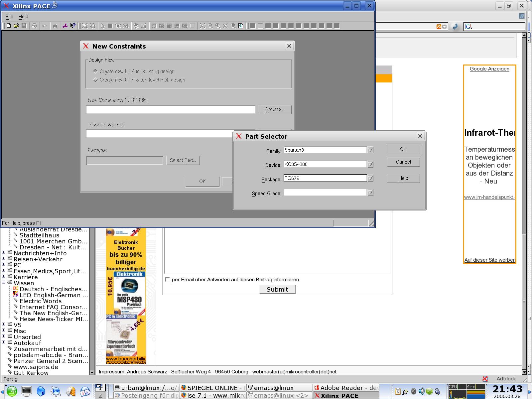Click Browse next to New Constraints file
532x399 pixels.
[275, 109]
